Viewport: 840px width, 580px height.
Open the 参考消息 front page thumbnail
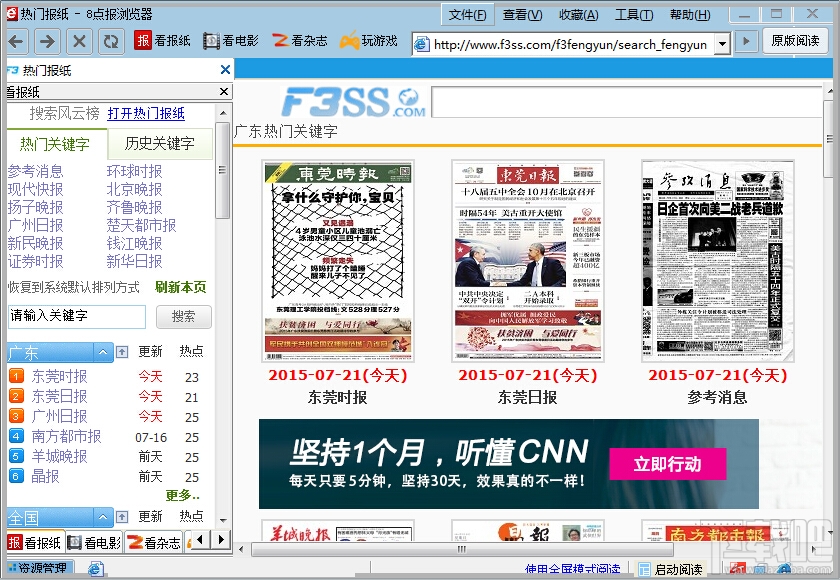click(718, 261)
